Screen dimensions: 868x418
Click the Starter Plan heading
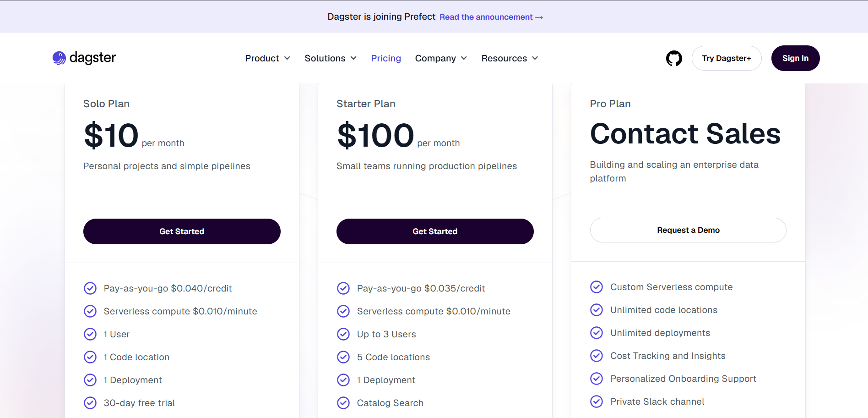coord(366,104)
